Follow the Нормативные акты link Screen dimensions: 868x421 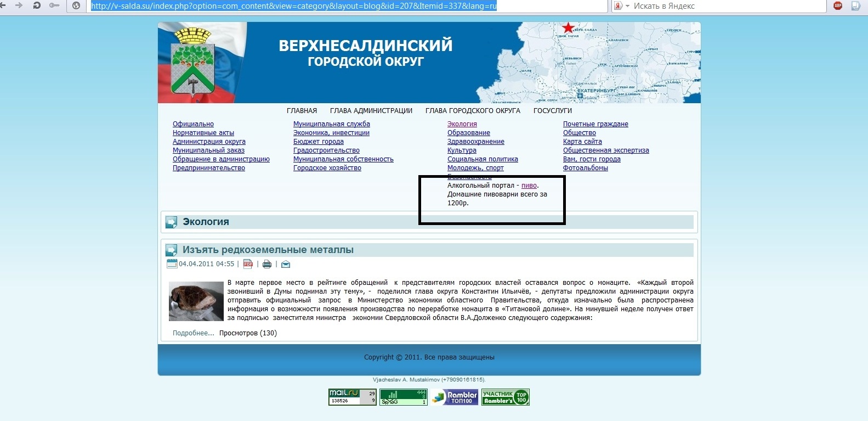point(203,133)
